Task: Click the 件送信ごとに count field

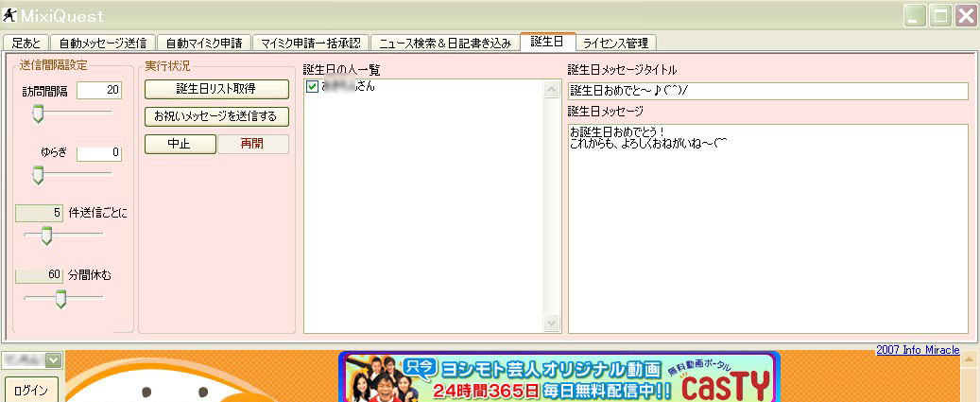Action: [39, 213]
